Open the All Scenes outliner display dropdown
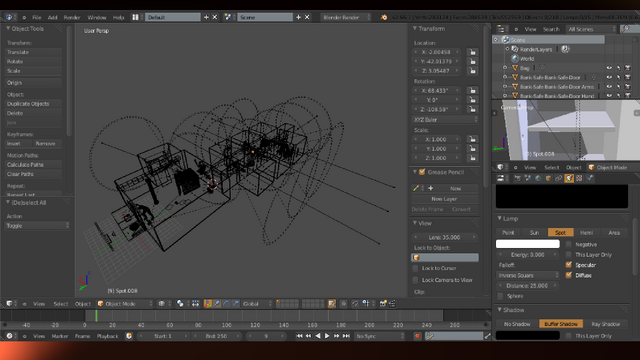 (591, 29)
